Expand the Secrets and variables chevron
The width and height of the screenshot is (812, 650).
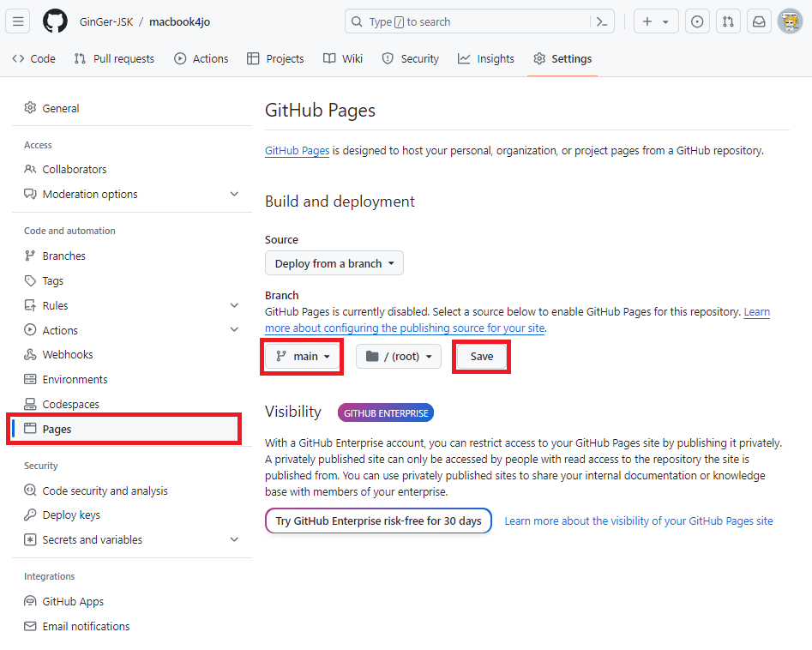[234, 539]
